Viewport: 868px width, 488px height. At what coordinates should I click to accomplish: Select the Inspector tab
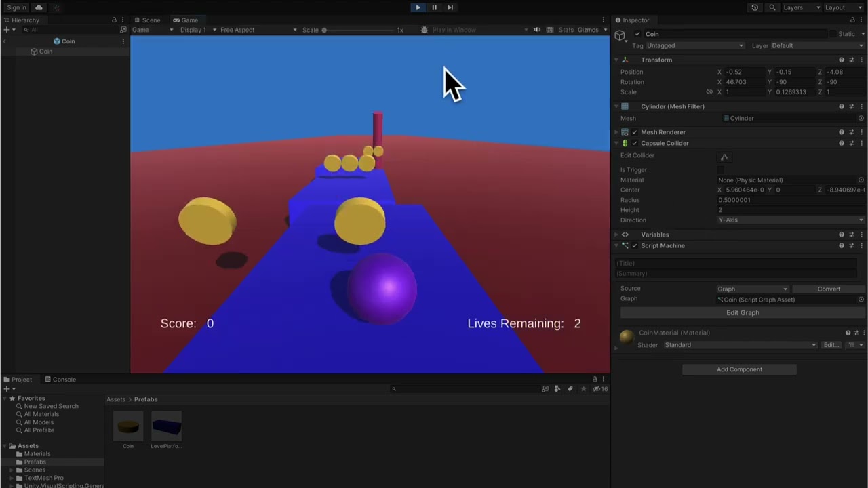[632, 20]
